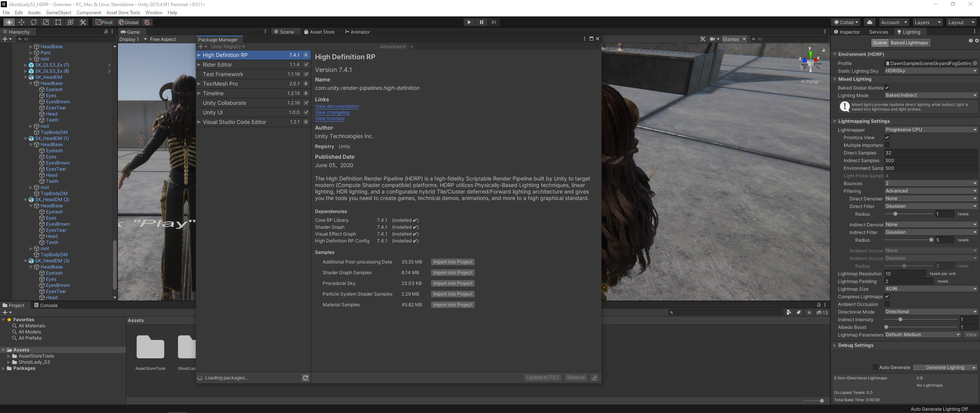The image size is (980, 413).
Task: Enable Ambient Occlusion checkbox
Action: click(887, 304)
